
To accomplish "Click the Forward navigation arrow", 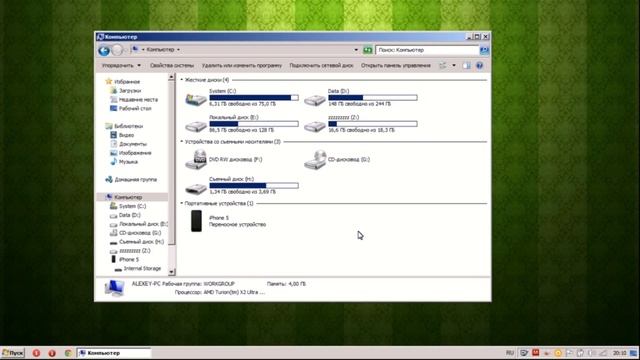I will [117, 50].
